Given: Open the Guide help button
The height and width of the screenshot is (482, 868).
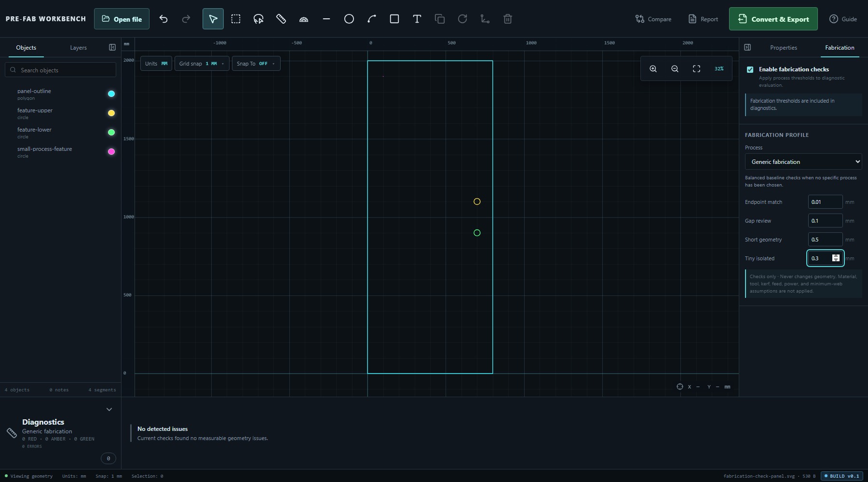Looking at the screenshot, I should coord(843,19).
